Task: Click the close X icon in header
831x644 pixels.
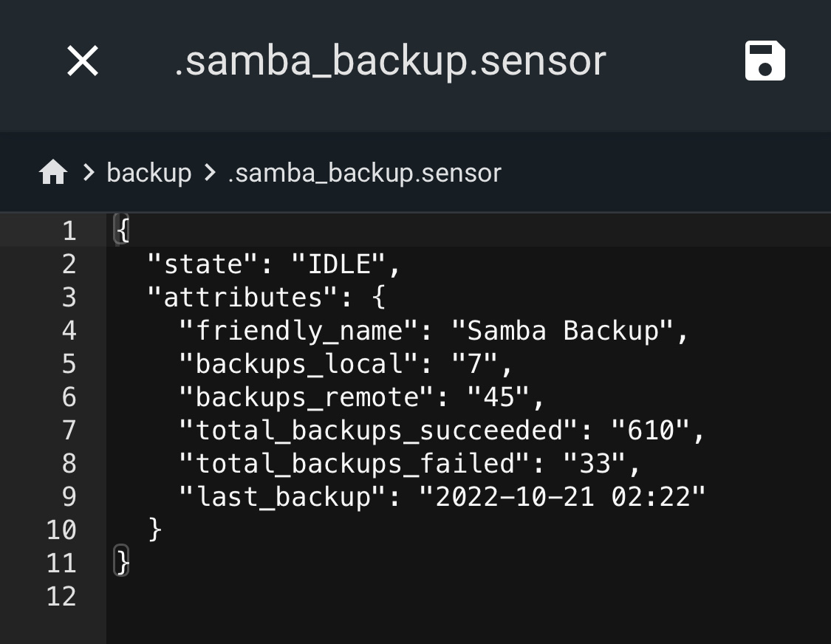Action: pos(82,61)
